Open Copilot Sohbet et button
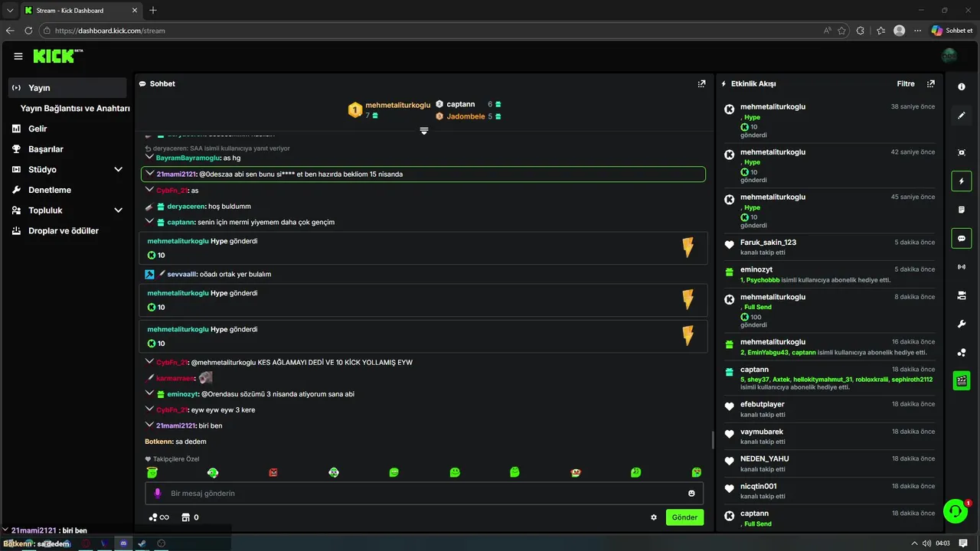 (x=952, y=31)
